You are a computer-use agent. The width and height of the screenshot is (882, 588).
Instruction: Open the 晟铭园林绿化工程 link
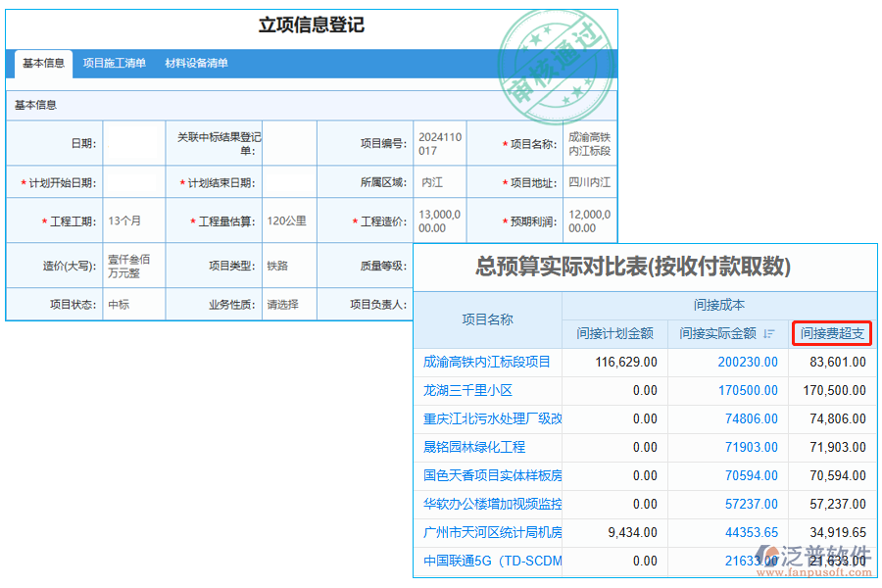(x=474, y=447)
